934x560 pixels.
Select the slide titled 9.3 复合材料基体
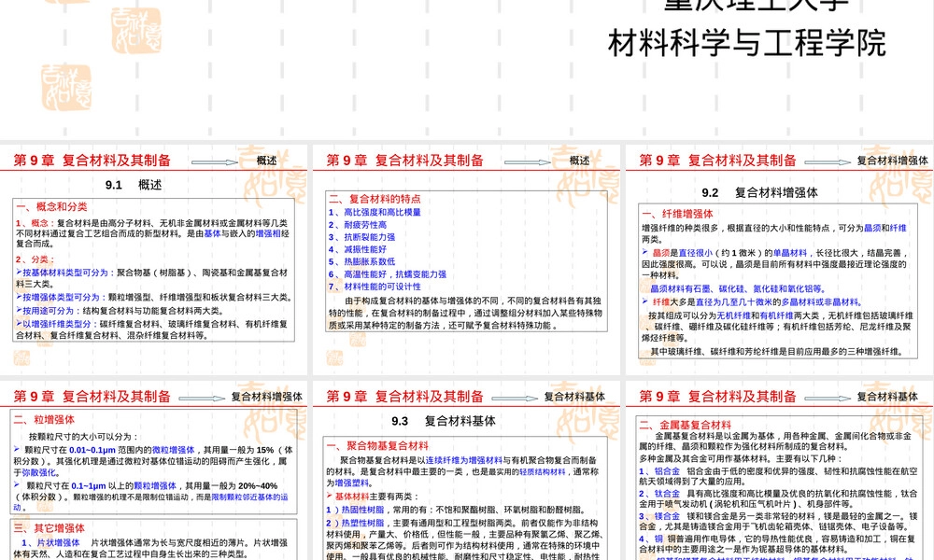466,470
